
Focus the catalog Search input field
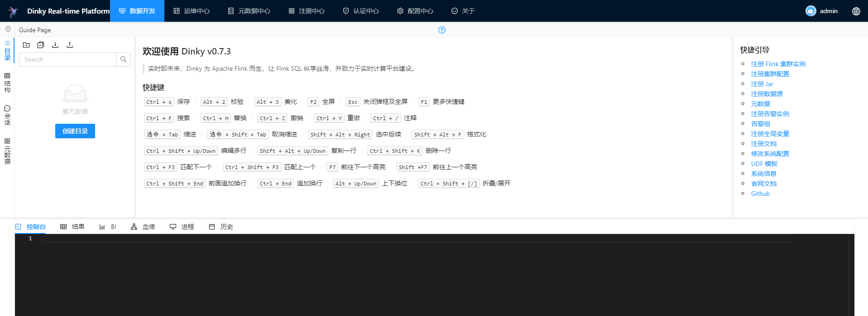point(68,59)
